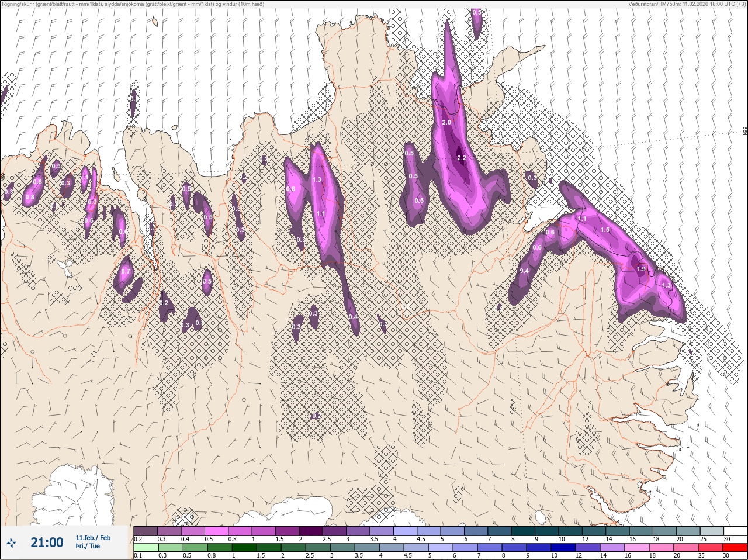This screenshot has height=560, width=748.
Task: Click the Rigning/skúrir map title header
Action: tap(133, 4)
